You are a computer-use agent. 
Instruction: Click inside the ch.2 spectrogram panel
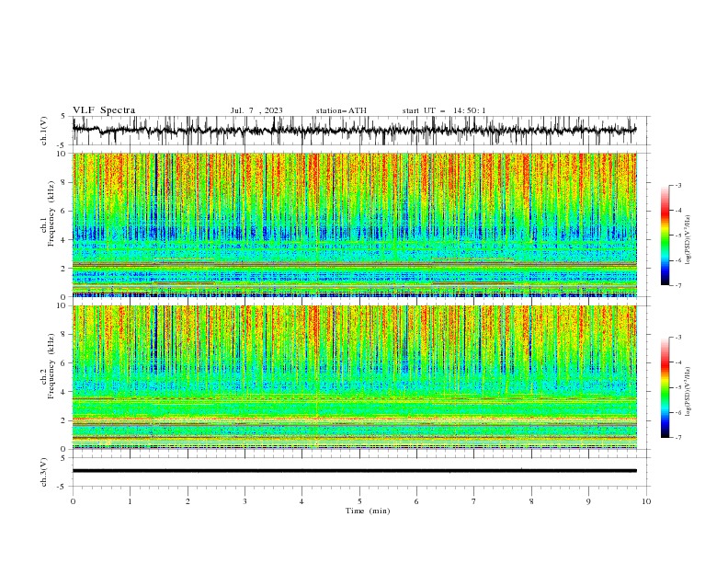coord(354,377)
